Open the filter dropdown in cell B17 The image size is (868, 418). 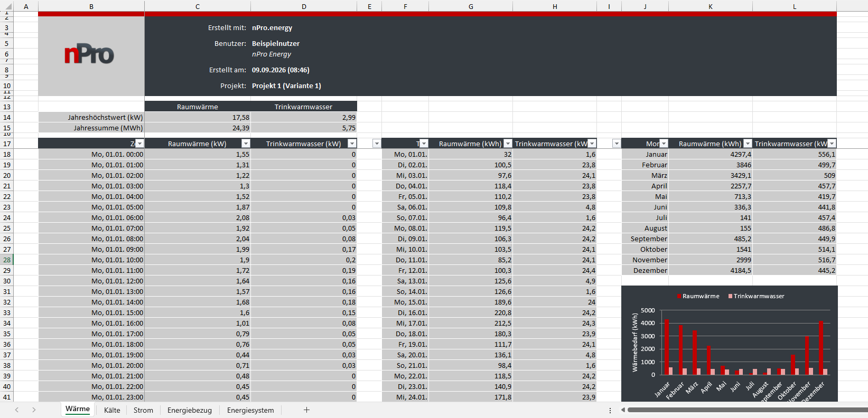(x=139, y=144)
